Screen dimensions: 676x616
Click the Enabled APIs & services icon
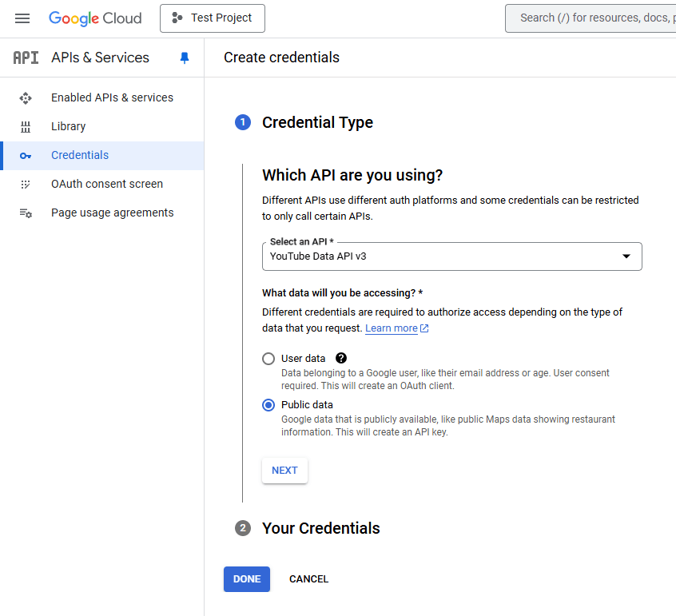pos(26,97)
